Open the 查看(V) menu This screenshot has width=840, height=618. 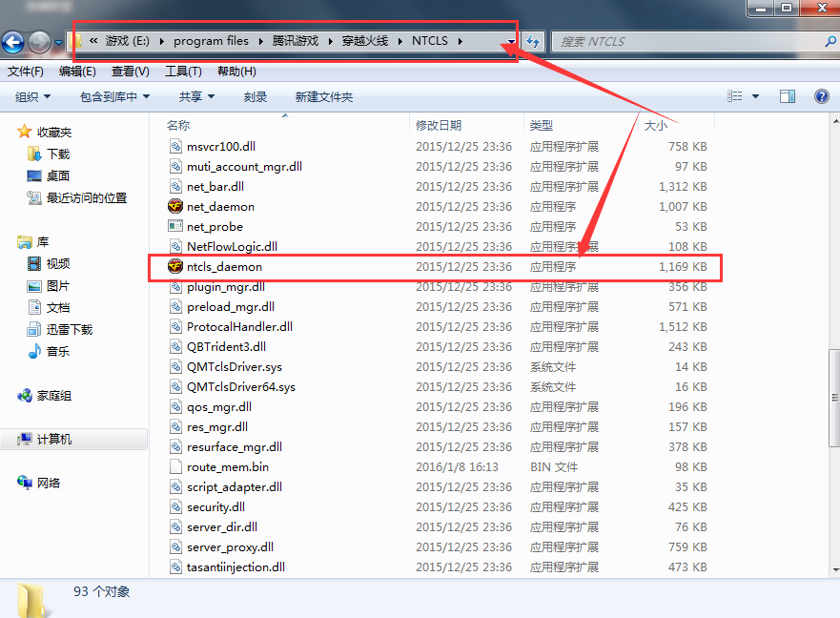(131, 72)
